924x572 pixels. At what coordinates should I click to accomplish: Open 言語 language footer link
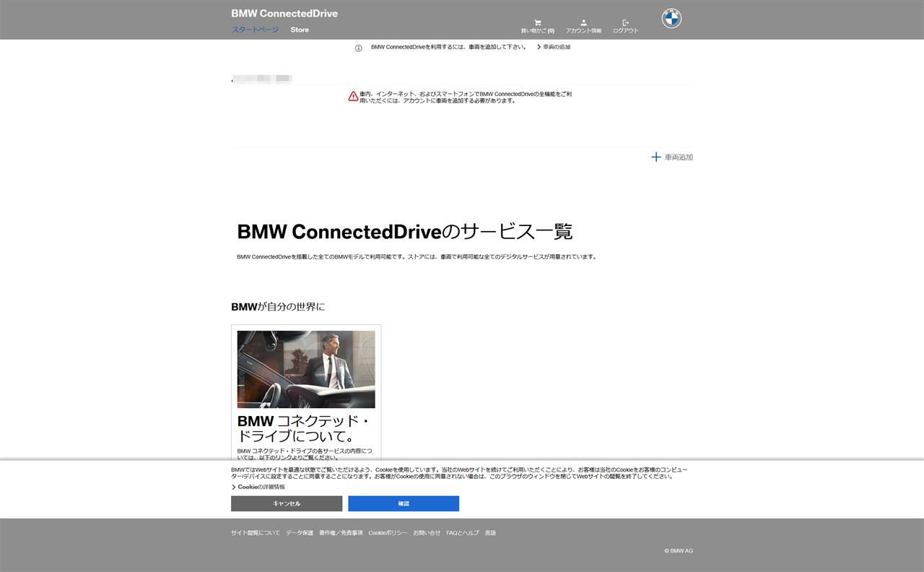click(x=490, y=533)
